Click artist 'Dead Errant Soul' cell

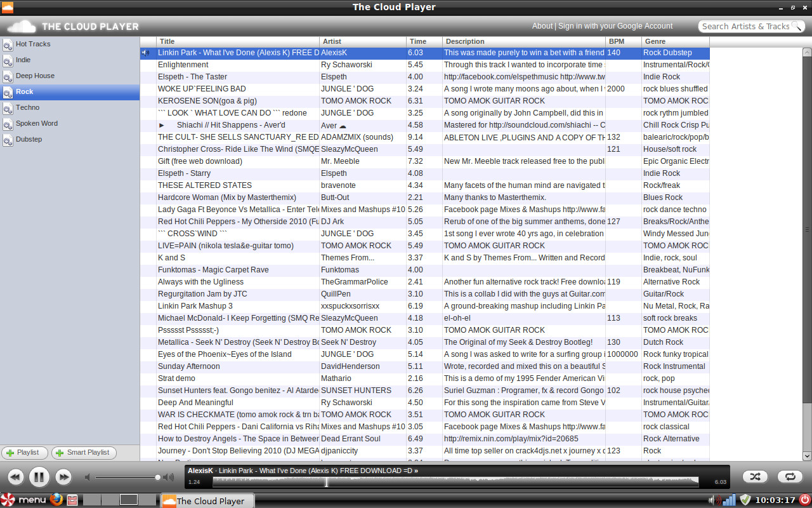(x=363, y=439)
